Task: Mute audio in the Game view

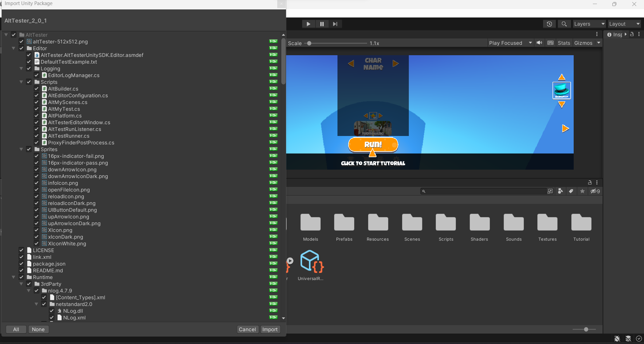Action: (539, 43)
